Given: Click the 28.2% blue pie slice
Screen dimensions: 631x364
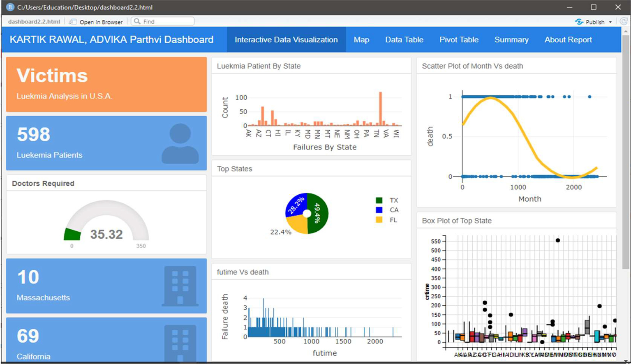Looking at the screenshot, I should pos(296,205).
